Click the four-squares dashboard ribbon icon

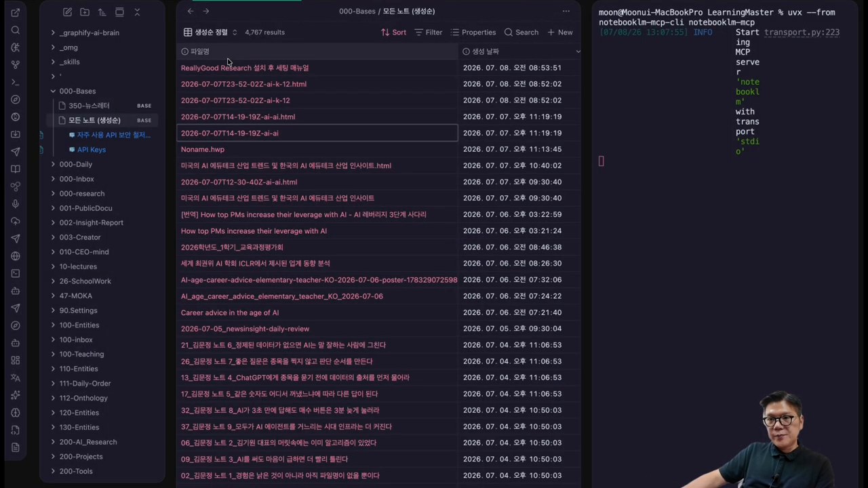16,360
